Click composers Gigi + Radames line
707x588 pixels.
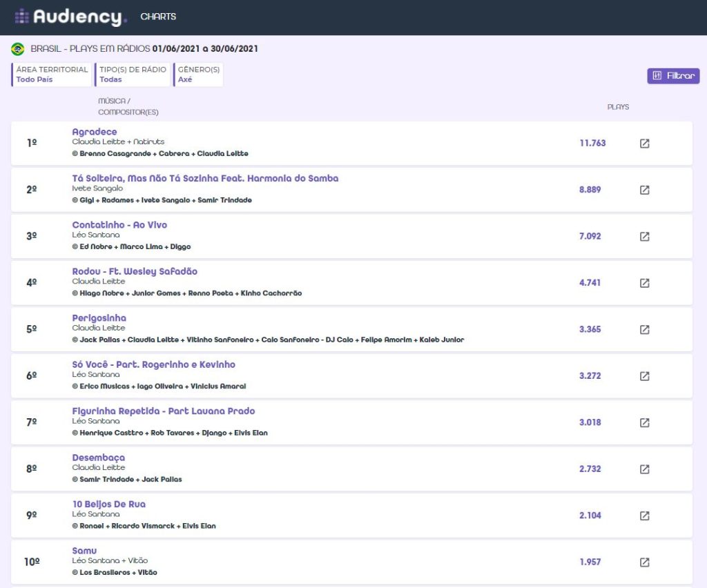[162, 200]
